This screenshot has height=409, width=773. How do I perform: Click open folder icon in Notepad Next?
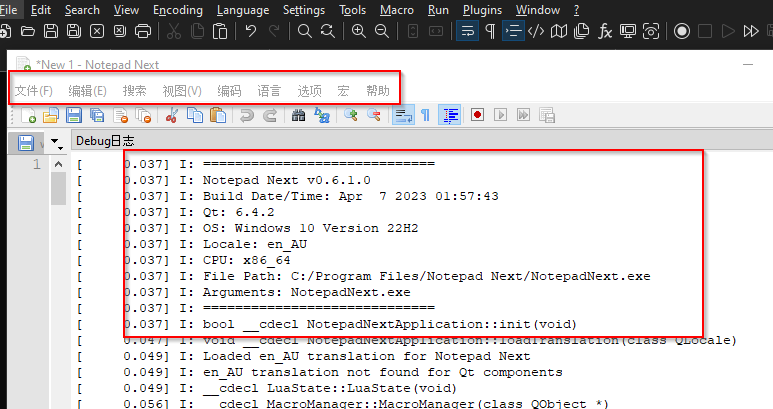tap(51, 115)
